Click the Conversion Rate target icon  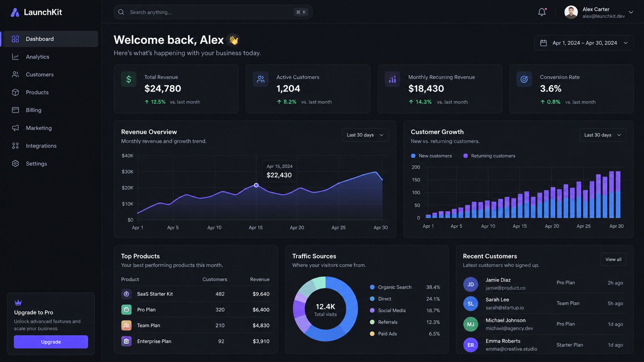tap(524, 79)
